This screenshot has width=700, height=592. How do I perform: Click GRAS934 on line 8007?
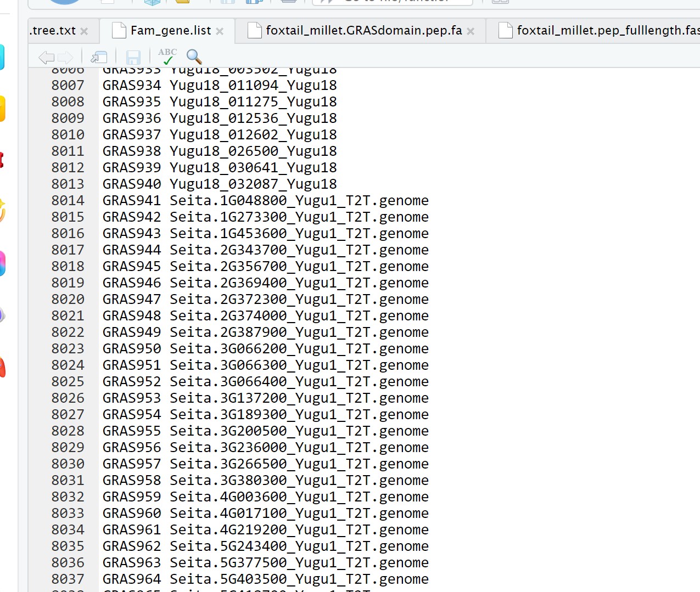coord(132,86)
